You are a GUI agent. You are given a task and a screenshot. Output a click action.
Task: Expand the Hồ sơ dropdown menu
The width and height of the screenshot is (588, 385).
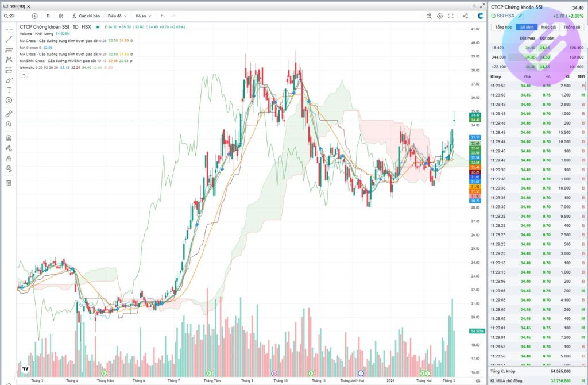tap(143, 16)
